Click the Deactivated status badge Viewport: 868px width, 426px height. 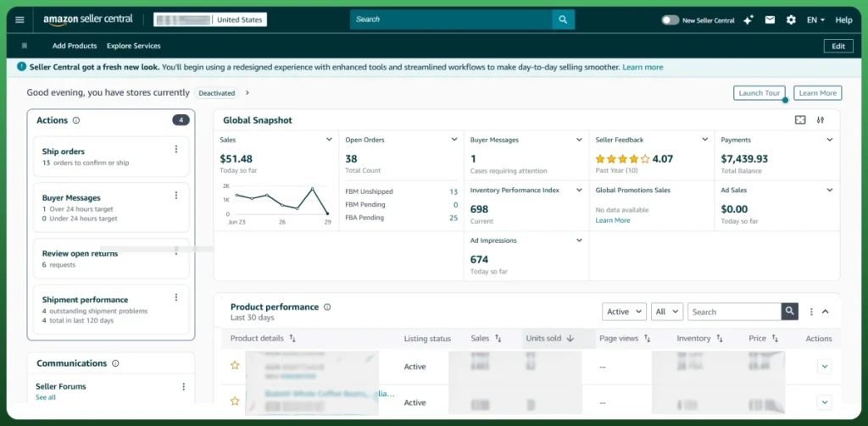point(216,93)
